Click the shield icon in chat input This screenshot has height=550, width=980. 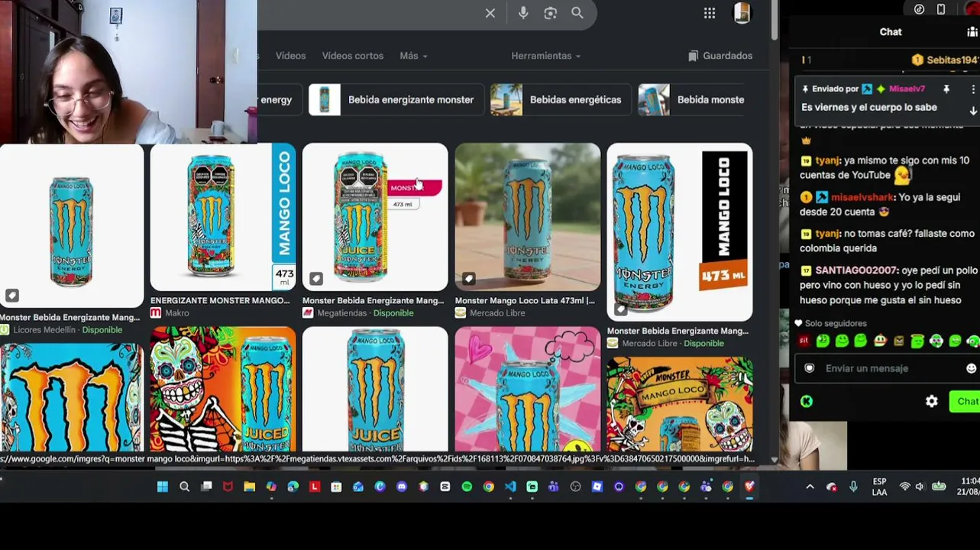pos(810,368)
